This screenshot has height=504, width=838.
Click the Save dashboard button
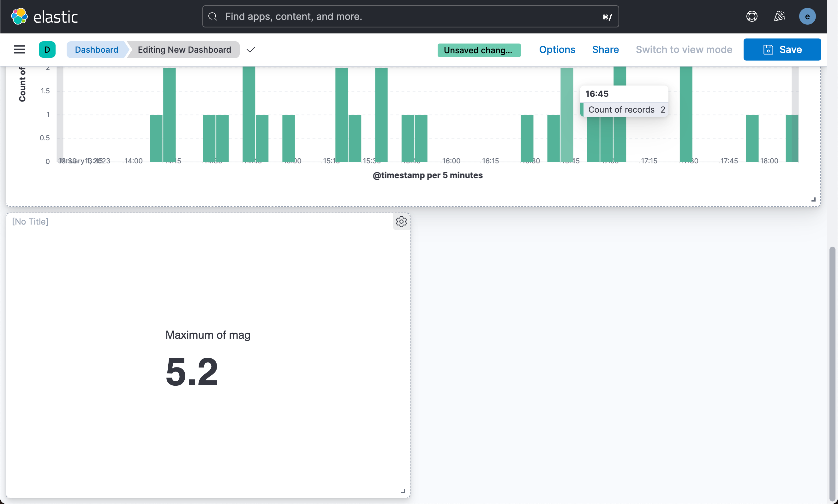click(782, 50)
